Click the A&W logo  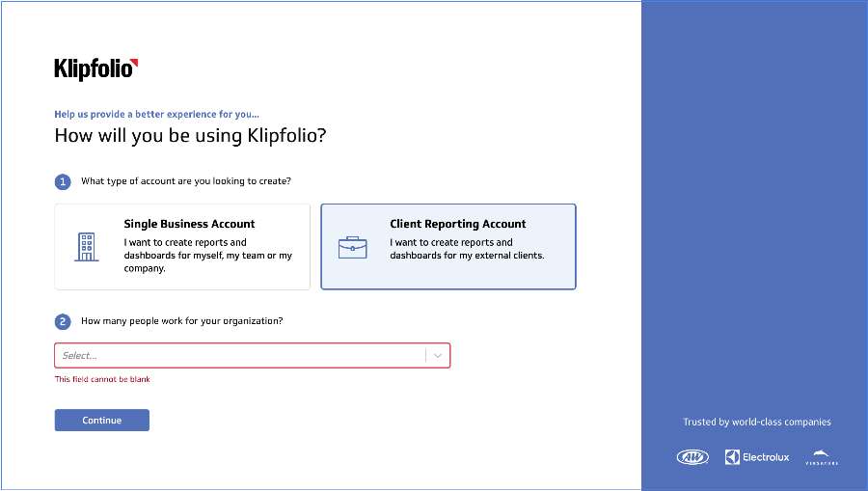tap(692, 457)
